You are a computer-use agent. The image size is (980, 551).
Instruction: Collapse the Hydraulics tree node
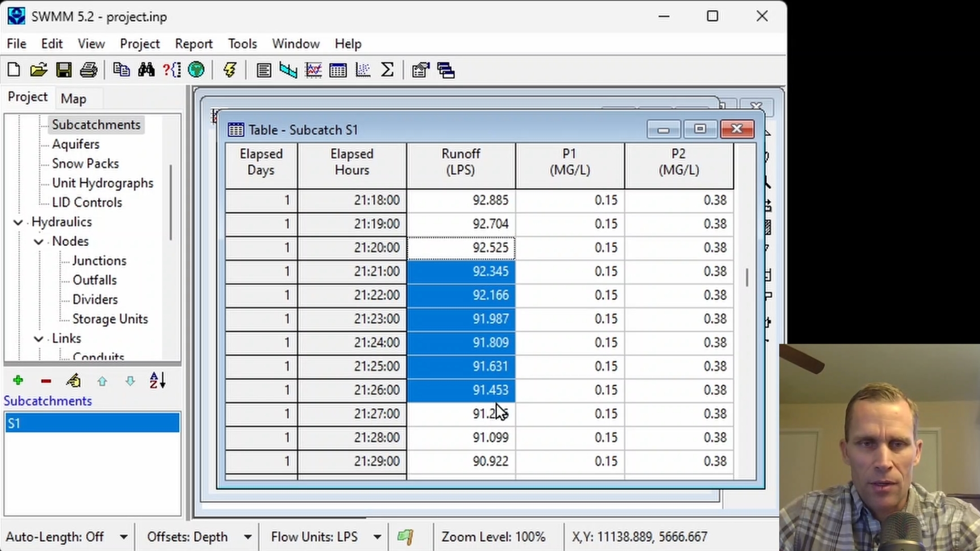(18, 222)
